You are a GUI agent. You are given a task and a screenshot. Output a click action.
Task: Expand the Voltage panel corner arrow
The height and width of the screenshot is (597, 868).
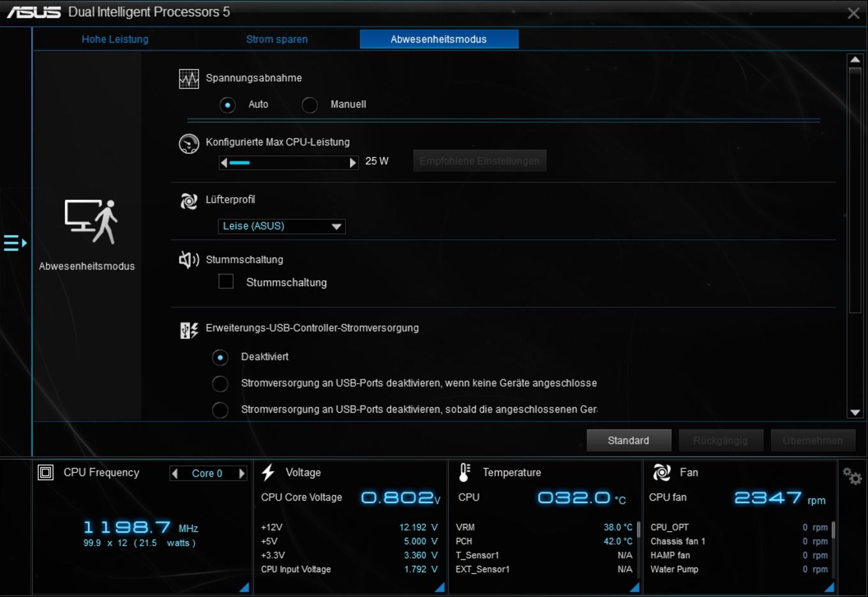(440, 587)
